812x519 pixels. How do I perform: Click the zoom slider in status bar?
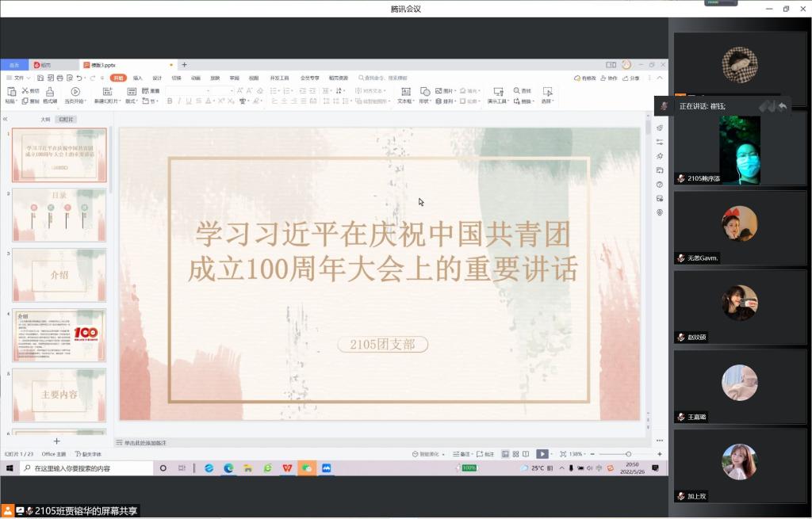[628, 454]
